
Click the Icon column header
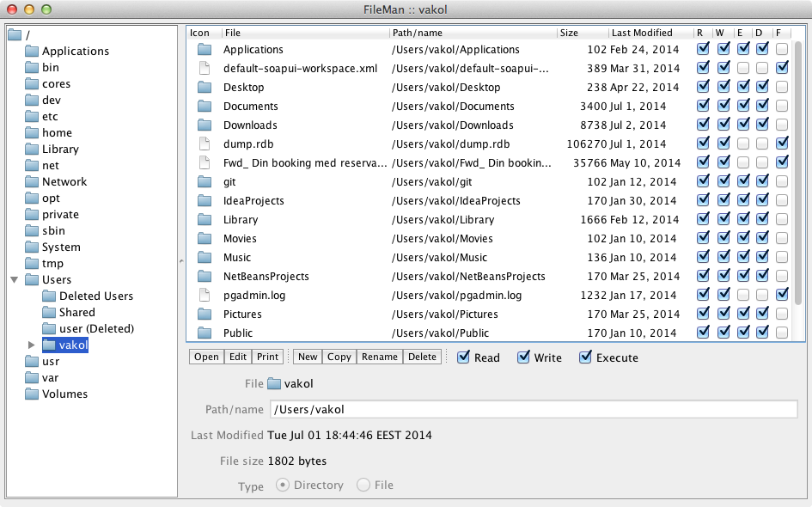(205, 33)
